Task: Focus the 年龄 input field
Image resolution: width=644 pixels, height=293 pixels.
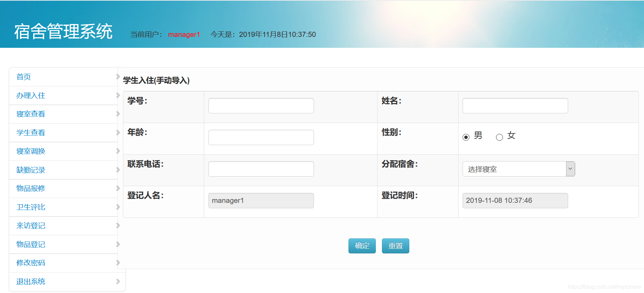Action: (261, 137)
